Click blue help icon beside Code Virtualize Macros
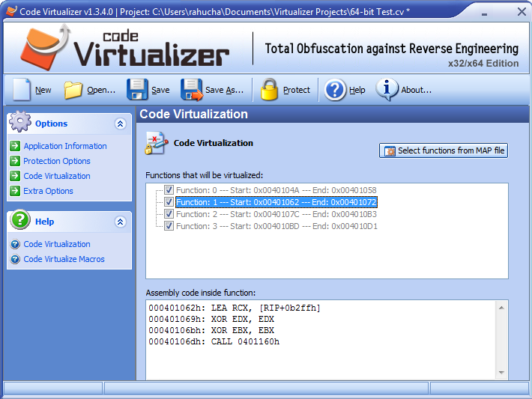The width and height of the screenshot is (532, 399). (x=15, y=259)
